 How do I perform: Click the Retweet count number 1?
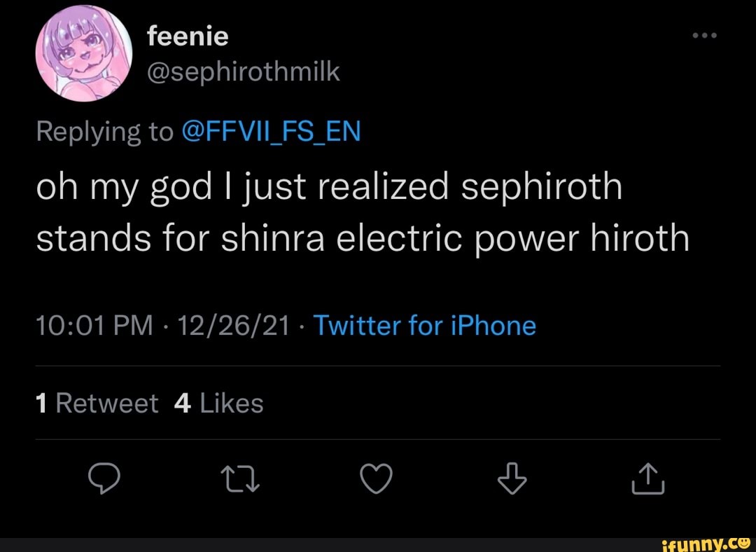[41, 403]
